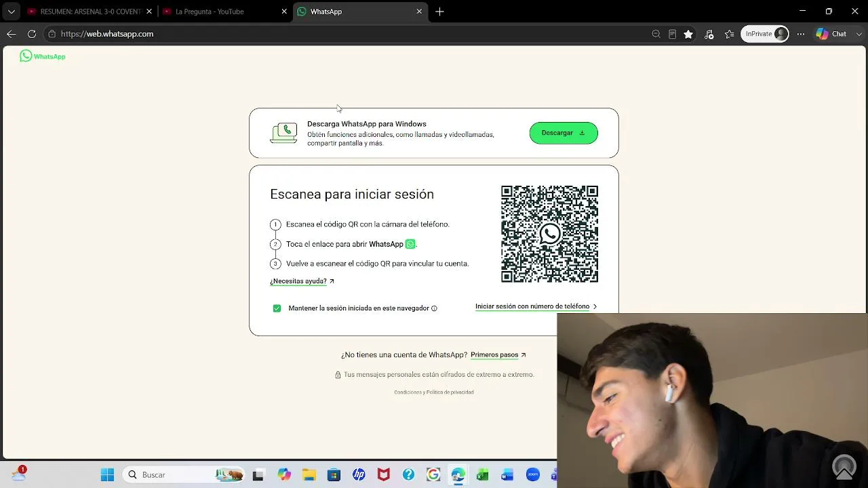868x488 pixels.
Task: Open the blue question mark help app in taskbar
Action: pyautogui.click(x=408, y=475)
